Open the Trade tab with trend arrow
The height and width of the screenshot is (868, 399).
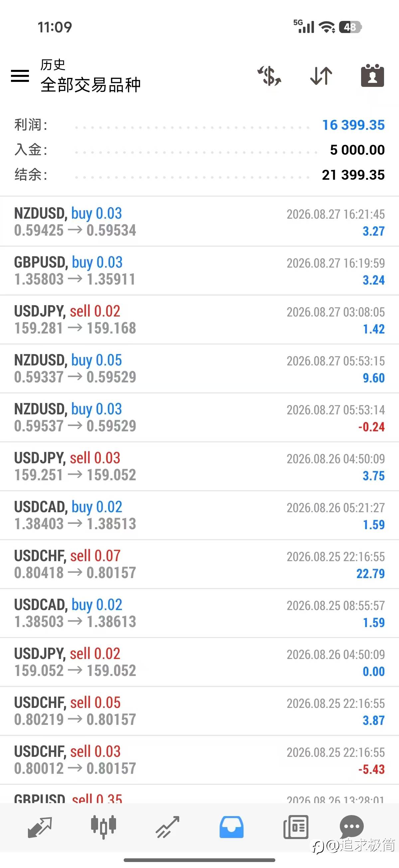(x=167, y=827)
